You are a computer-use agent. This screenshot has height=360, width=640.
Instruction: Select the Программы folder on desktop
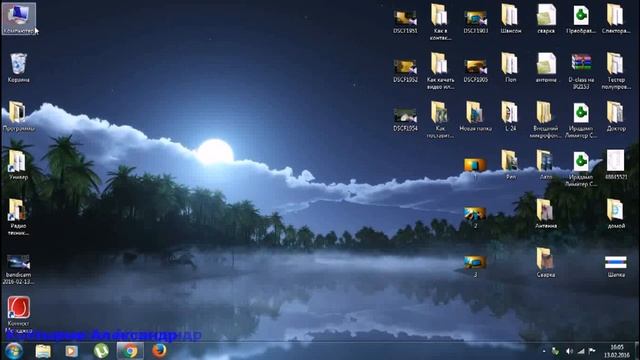18,116
